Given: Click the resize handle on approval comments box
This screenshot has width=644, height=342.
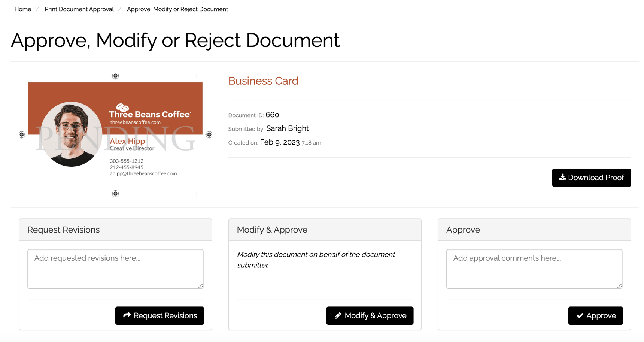Looking at the screenshot, I should (x=619, y=286).
